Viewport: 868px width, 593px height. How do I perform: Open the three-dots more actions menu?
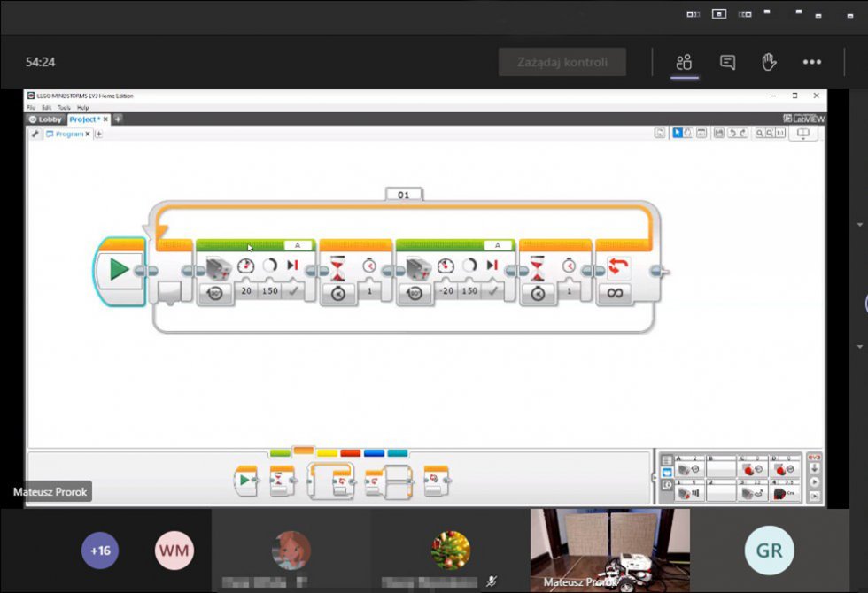[812, 62]
